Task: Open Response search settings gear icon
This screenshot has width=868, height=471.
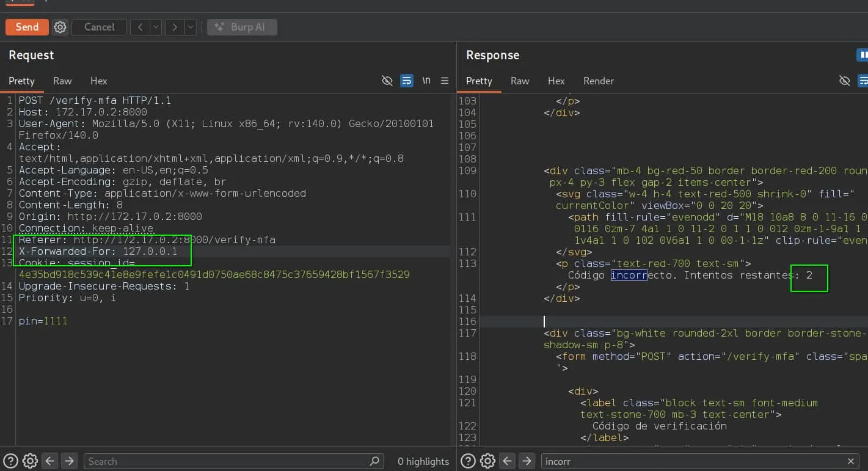Action: coord(487,461)
